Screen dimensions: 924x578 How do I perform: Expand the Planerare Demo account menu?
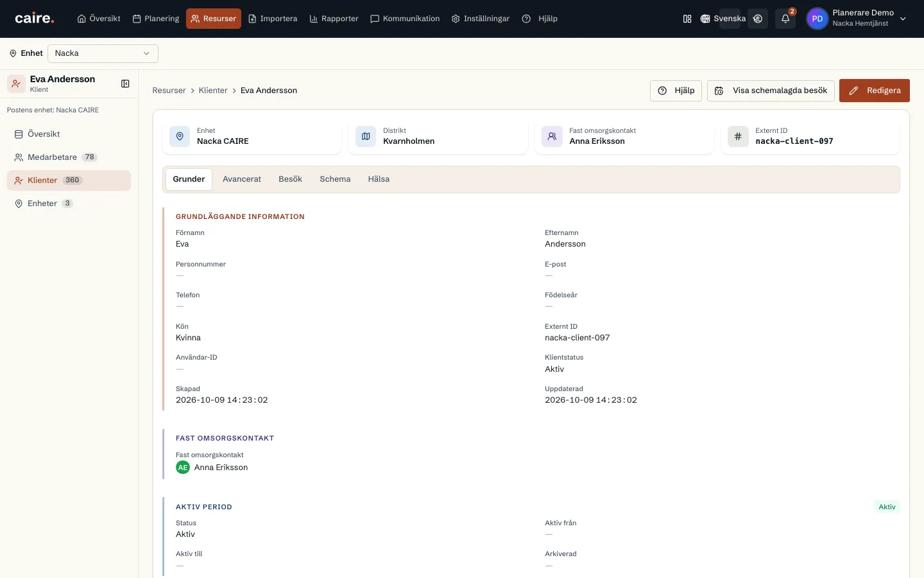tap(903, 19)
